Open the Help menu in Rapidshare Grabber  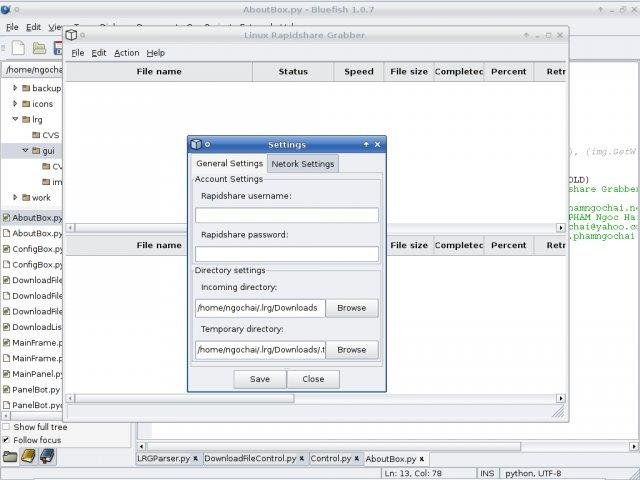156,53
